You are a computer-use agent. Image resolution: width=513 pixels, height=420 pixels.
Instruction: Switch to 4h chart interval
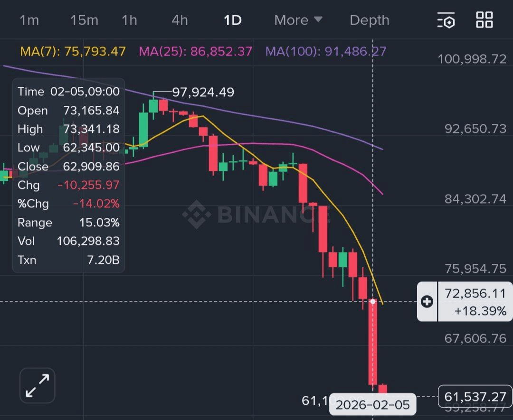point(180,20)
